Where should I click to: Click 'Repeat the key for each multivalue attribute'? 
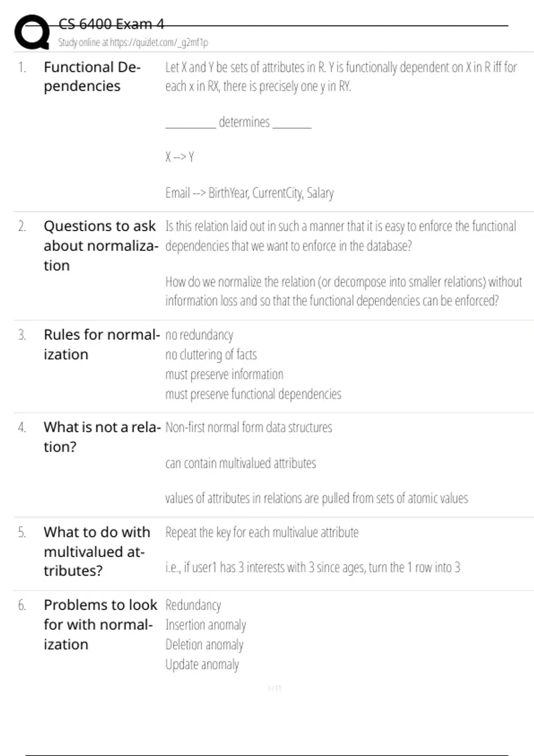(262, 532)
